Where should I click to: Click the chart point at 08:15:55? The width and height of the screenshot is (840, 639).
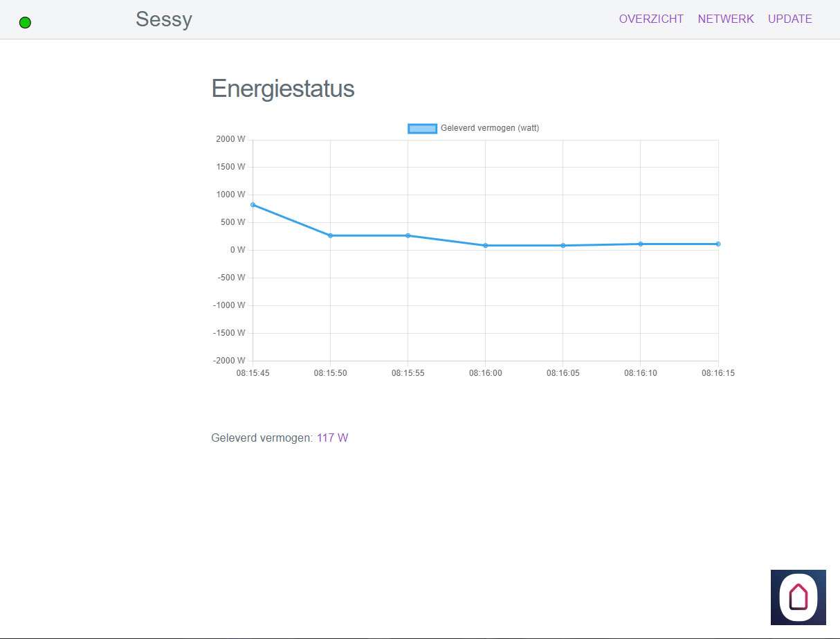point(408,235)
